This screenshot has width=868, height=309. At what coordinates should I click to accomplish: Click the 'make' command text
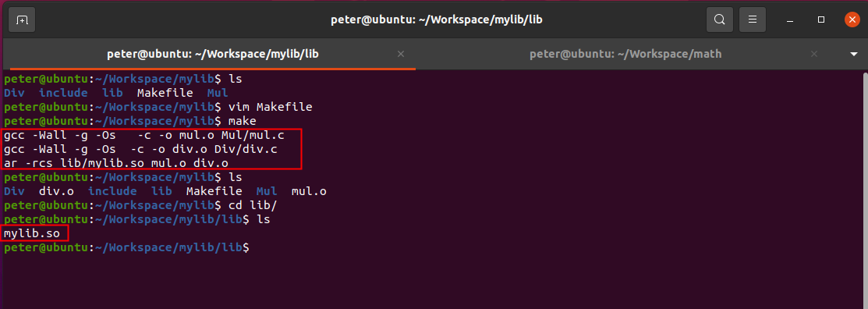[x=242, y=121]
